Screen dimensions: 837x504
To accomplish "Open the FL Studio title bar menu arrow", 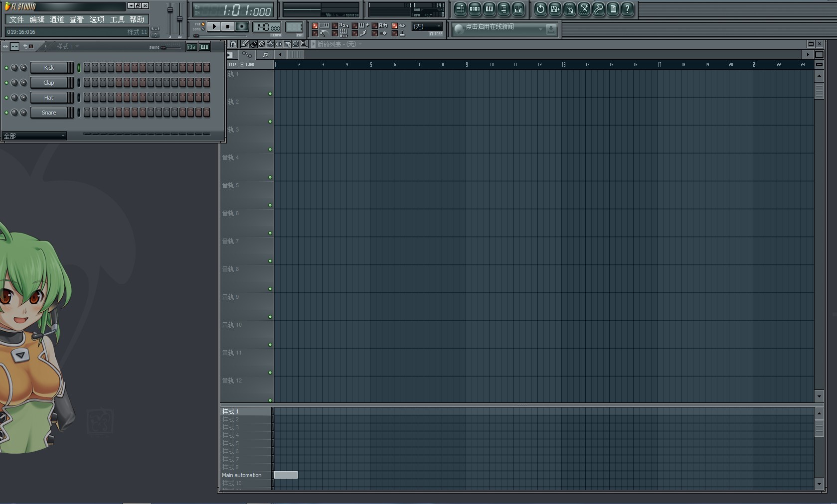I will (131, 5).
